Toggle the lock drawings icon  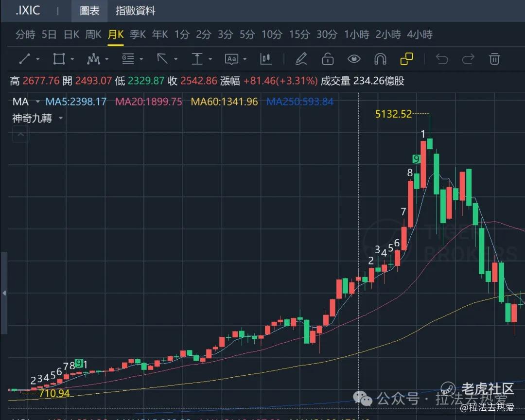point(328,59)
